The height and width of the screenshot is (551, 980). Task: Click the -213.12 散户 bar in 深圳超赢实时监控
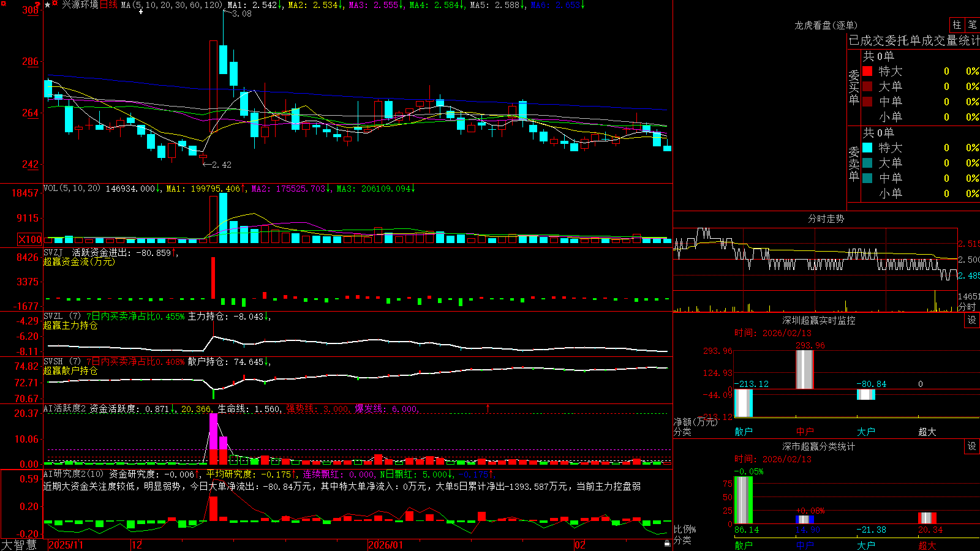(x=744, y=403)
